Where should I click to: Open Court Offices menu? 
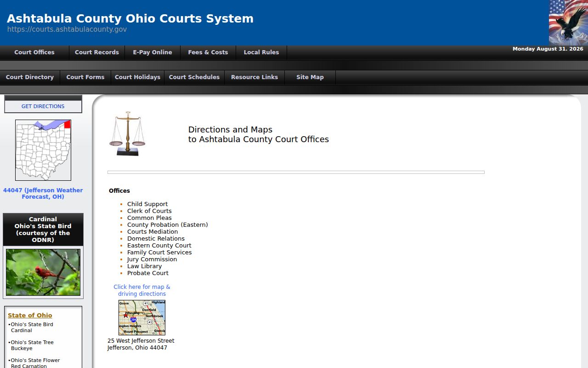[34, 52]
